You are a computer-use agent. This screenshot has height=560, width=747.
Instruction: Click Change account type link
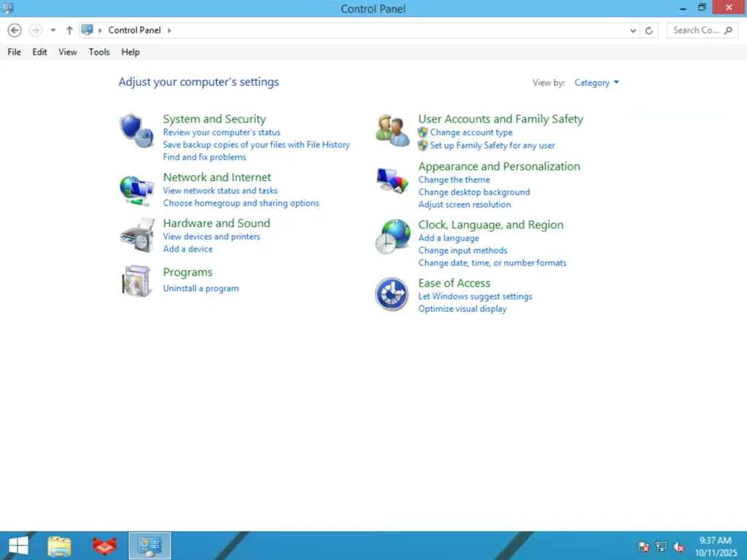(x=471, y=133)
